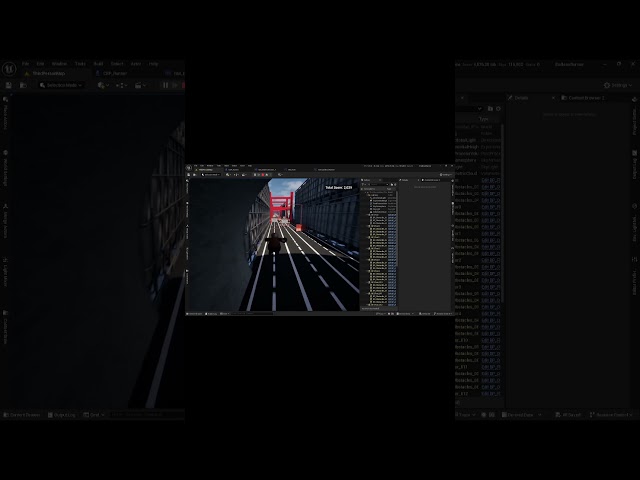Open the Help menu in background editor
The image size is (640, 480).
tap(153, 64)
